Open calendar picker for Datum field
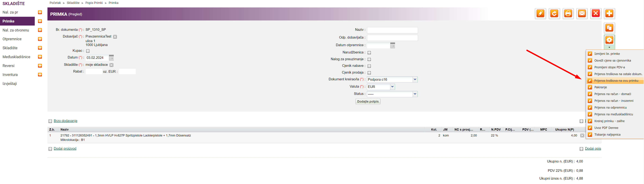The image size is (644, 184). click(x=111, y=58)
